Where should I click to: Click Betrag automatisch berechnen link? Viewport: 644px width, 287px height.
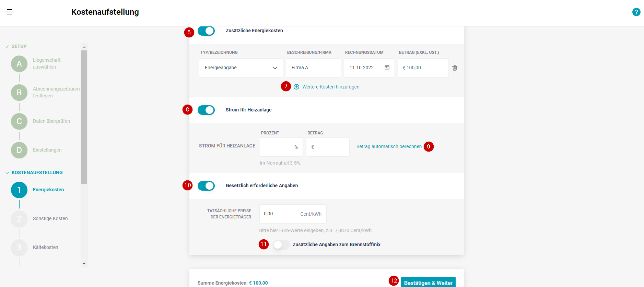click(x=389, y=147)
